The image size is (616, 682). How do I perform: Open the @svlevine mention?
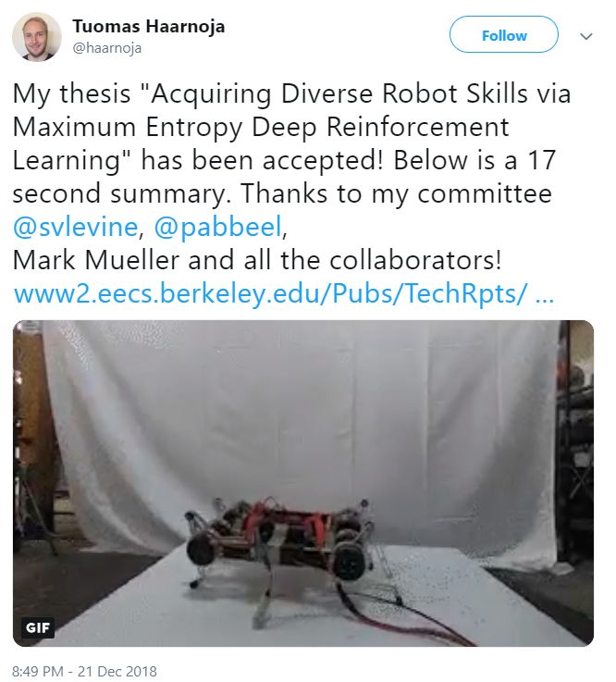76,227
